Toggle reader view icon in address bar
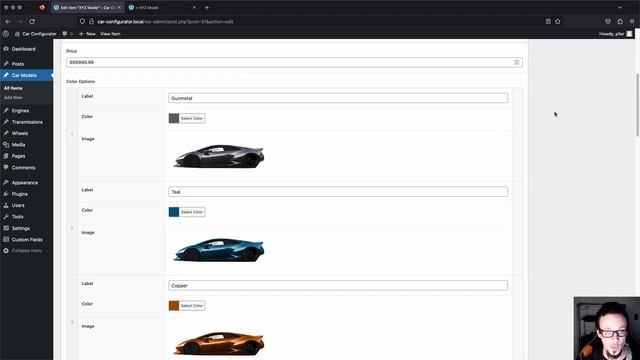This screenshot has width=640, height=360. point(548,21)
